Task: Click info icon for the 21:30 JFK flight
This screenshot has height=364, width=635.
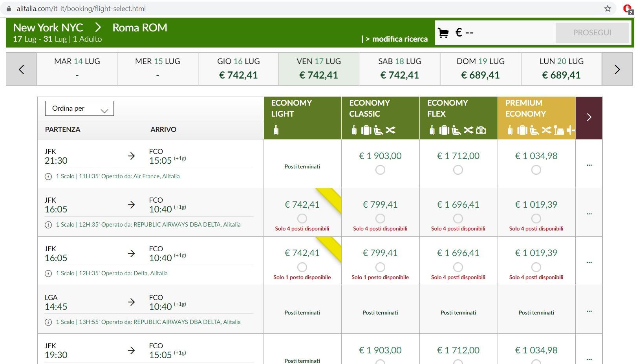Action: click(x=48, y=177)
